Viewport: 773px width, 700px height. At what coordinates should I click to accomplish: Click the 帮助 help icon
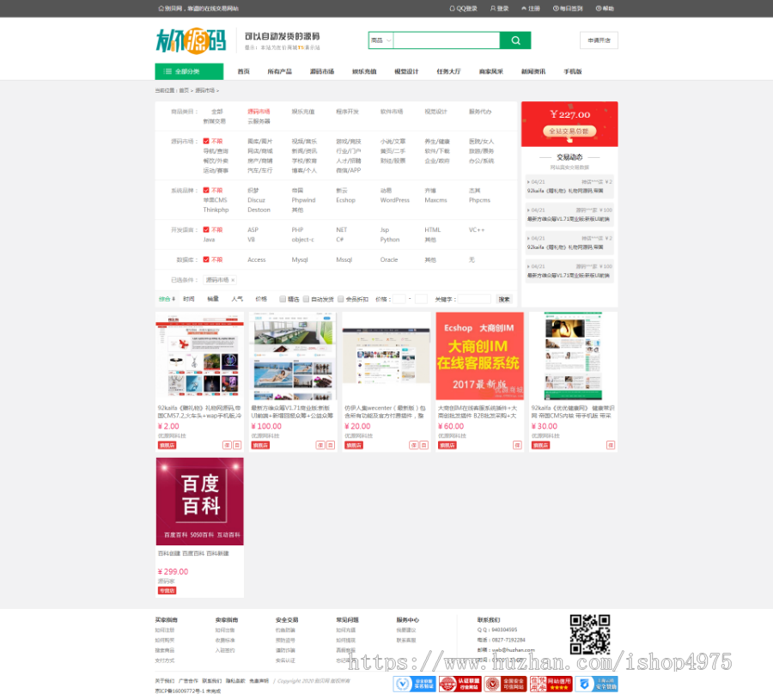[599, 9]
